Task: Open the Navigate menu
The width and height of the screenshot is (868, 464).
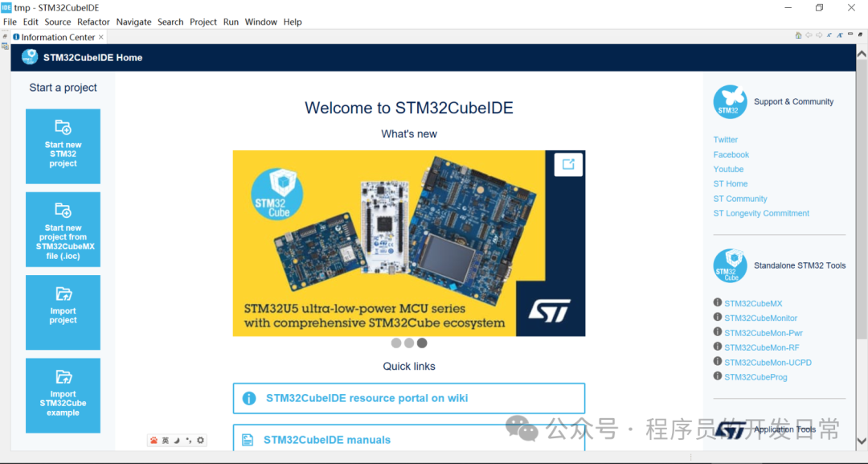Action: point(133,22)
